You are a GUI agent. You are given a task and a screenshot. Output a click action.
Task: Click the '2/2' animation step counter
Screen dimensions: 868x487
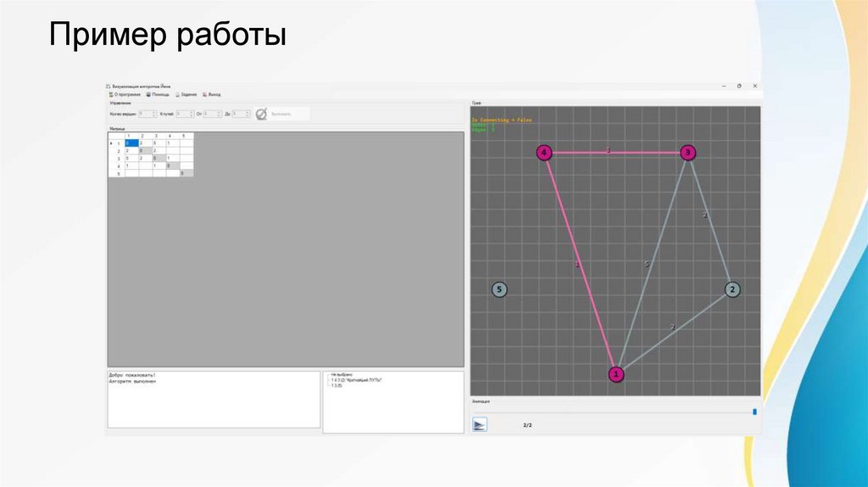click(x=527, y=425)
